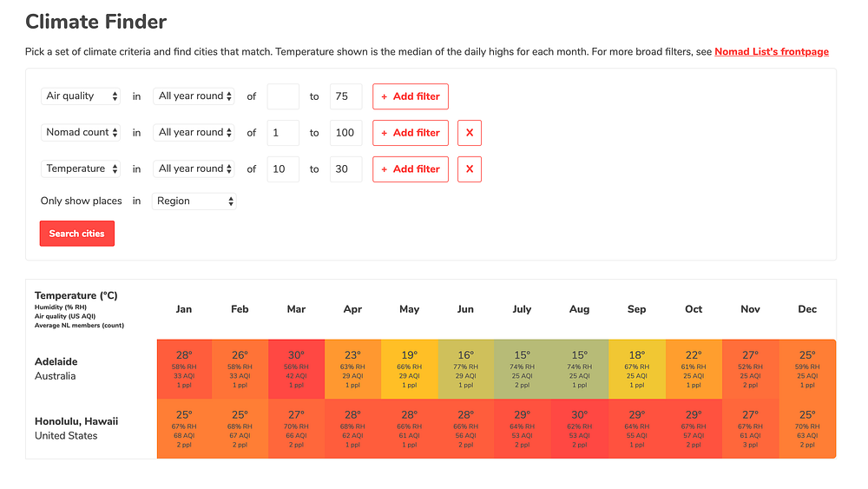Screen dimensions: 868x489
Task: Remove the Nomad count filter row
Action: pyautogui.click(x=470, y=133)
